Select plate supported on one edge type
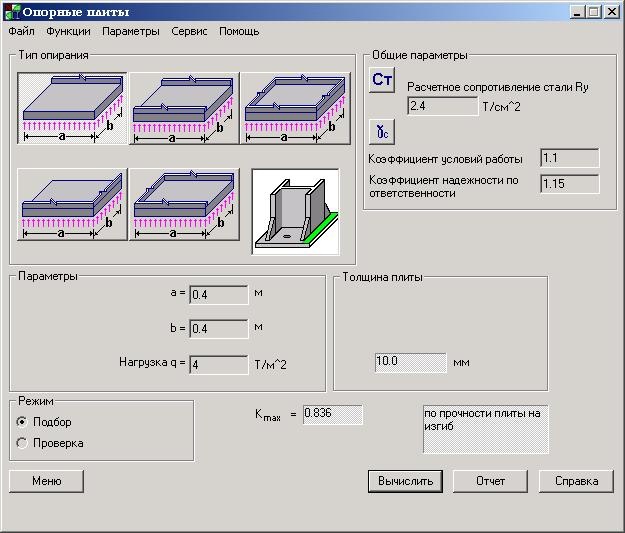This screenshot has height=533, width=625. pyautogui.click(x=72, y=109)
